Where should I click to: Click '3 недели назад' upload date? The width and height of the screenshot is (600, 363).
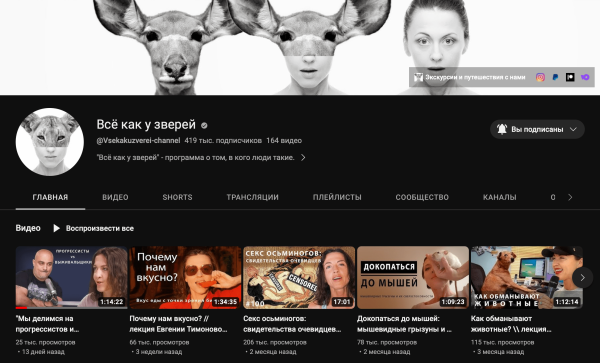159,352
